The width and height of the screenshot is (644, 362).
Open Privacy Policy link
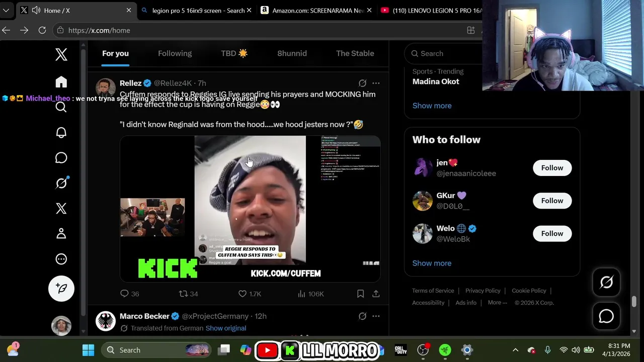coord(482,291)
